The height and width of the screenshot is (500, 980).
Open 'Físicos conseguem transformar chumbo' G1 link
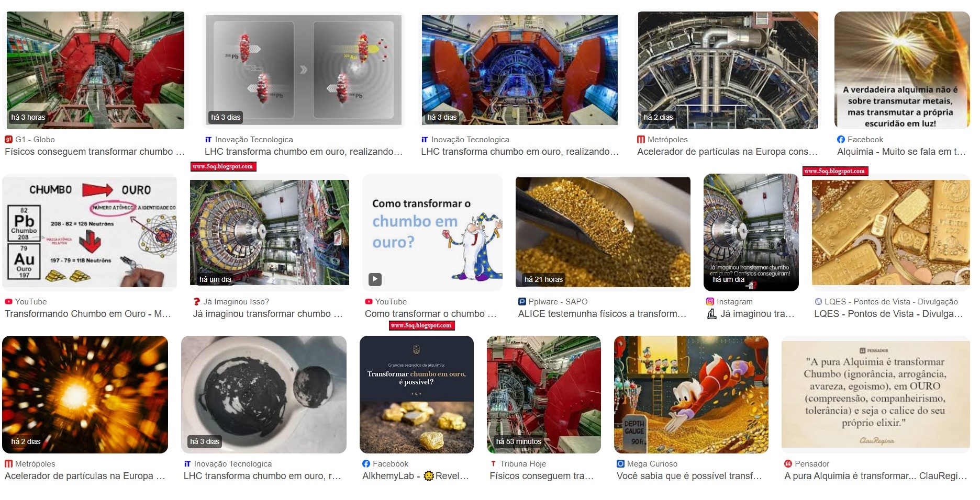click(x=95, y=152)
